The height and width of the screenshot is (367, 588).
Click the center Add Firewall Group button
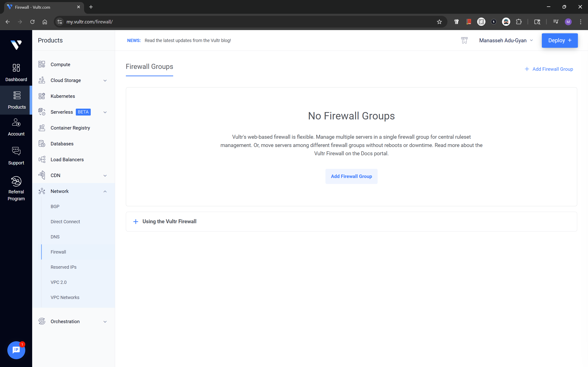(351, 176)
